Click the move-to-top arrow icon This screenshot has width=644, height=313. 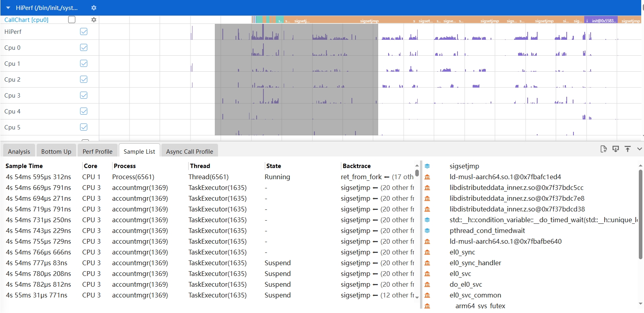point(628,149)
